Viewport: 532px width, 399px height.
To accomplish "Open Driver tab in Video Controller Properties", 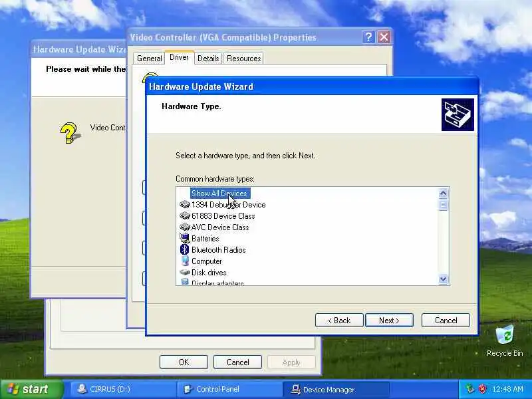I will pos(179,57).
